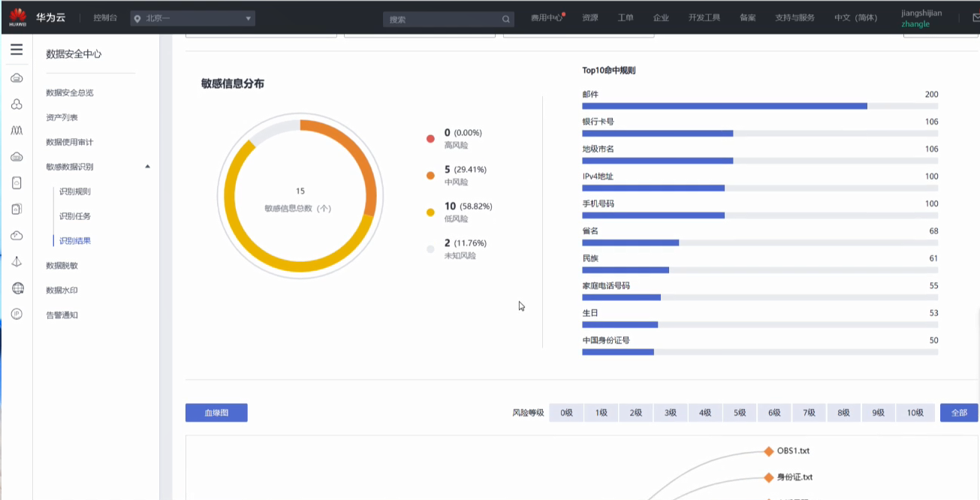This screenshot has height=500, width=980.
Task: Filter risk level by 5级
Action: [x=740, y=413]
